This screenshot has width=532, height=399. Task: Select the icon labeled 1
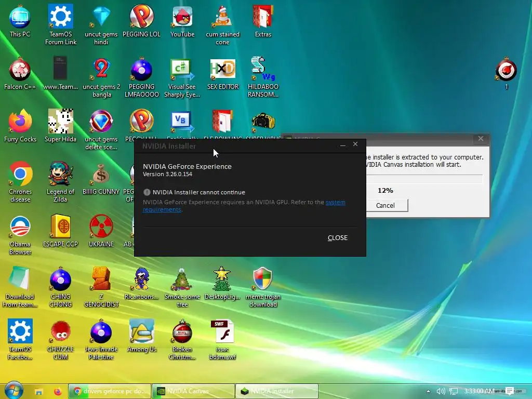coord(506,74)
